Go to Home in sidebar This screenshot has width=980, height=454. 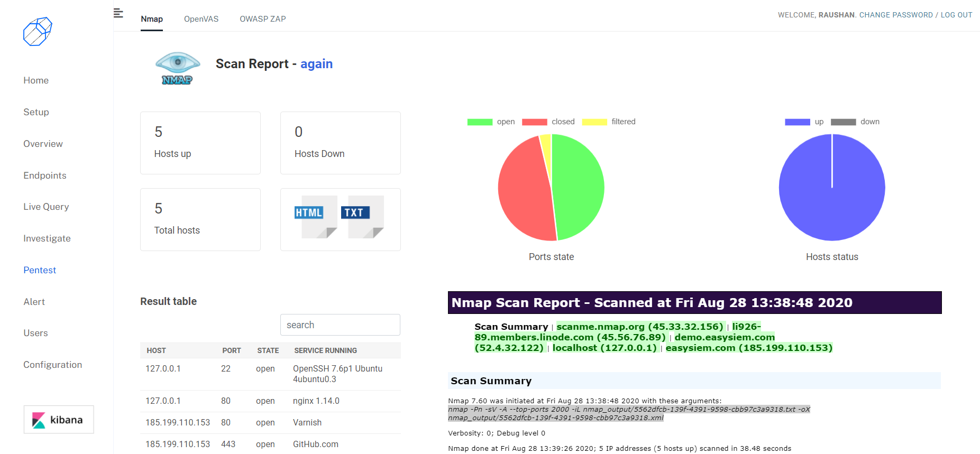[x=36, y=80]
